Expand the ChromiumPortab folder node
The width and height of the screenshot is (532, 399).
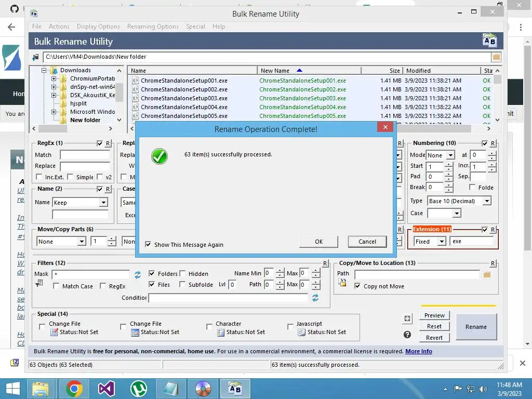point(54,79)
